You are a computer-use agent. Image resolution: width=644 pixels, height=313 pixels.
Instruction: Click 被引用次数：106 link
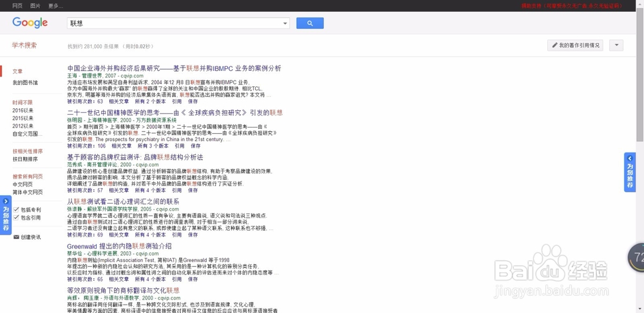86,146
